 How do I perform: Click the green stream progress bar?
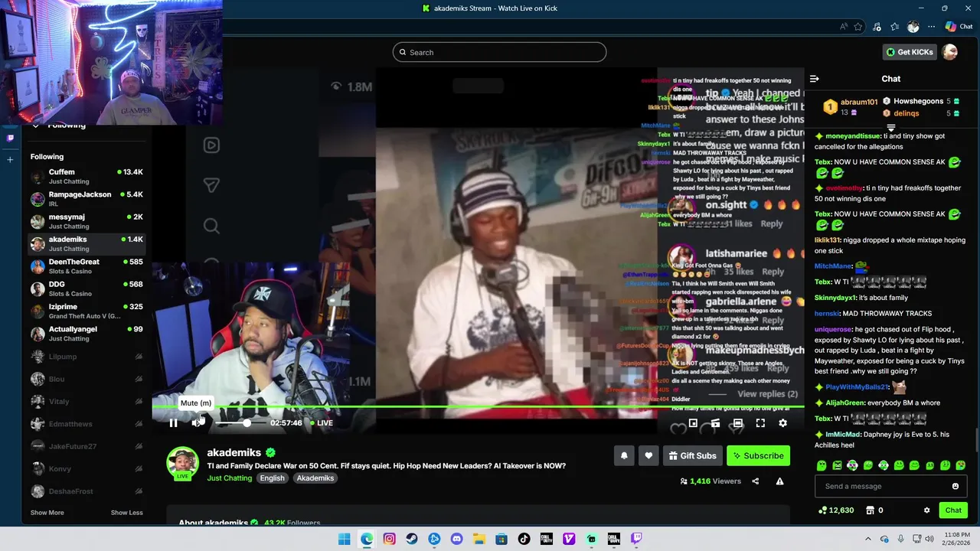click(x=478, y=407)
